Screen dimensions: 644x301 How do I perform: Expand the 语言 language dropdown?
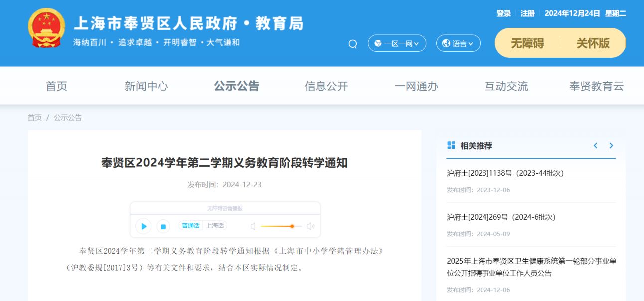pos(458,43)
